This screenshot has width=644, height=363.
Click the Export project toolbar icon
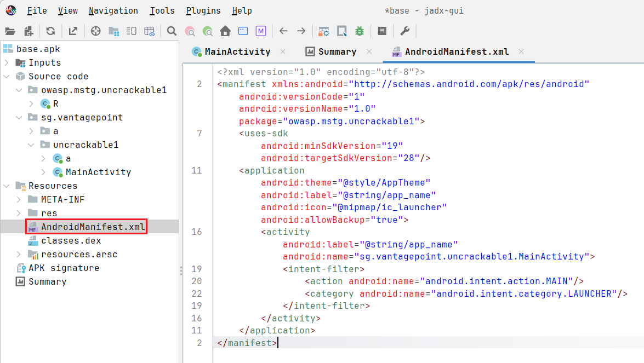(73, 31)
